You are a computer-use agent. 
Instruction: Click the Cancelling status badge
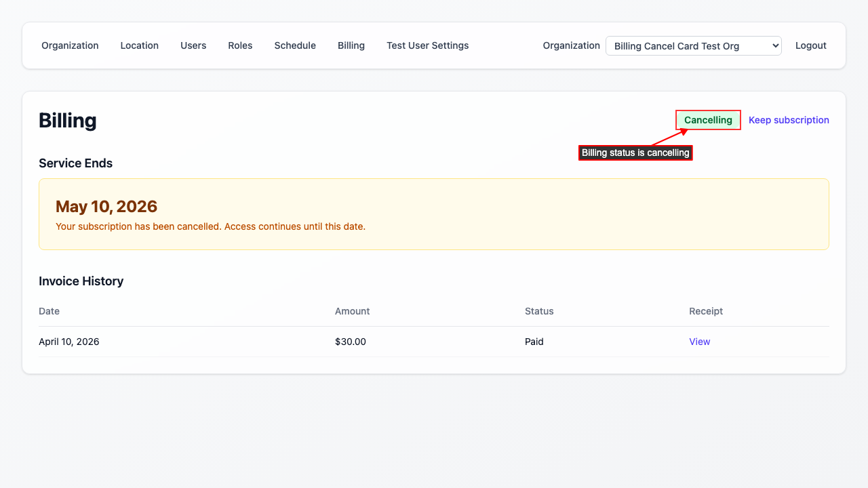708,120
